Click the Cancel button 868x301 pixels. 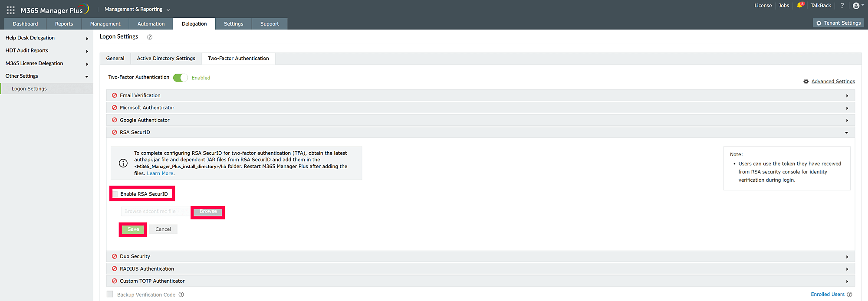point(163,229)
